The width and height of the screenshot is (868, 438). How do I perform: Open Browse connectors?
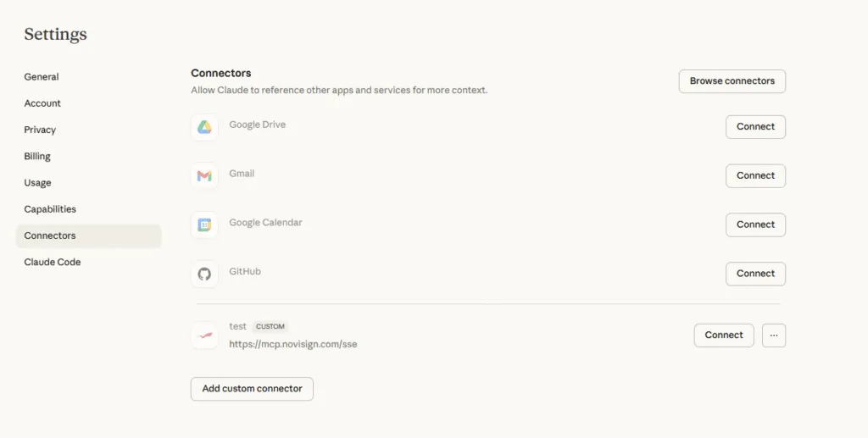point(732,81)
